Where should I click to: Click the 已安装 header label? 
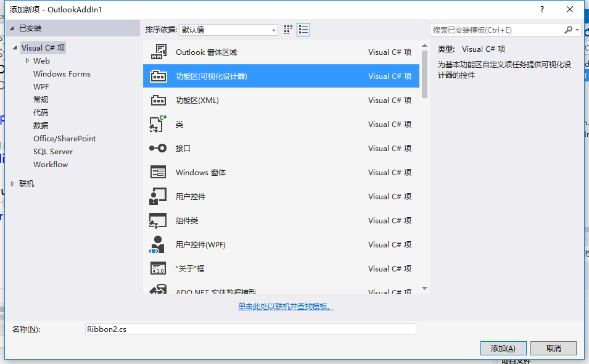[30, 28]
